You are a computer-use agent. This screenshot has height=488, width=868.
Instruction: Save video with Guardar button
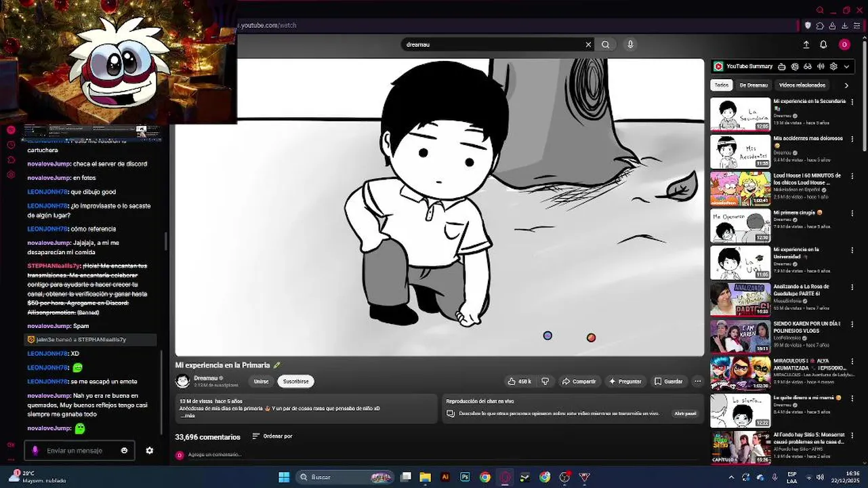tap(668, 382)
